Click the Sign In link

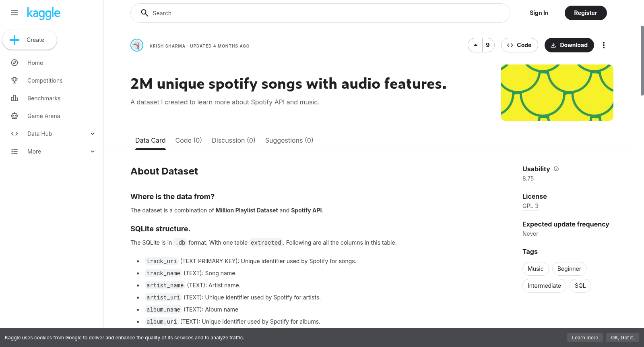(x=539, y=13)
